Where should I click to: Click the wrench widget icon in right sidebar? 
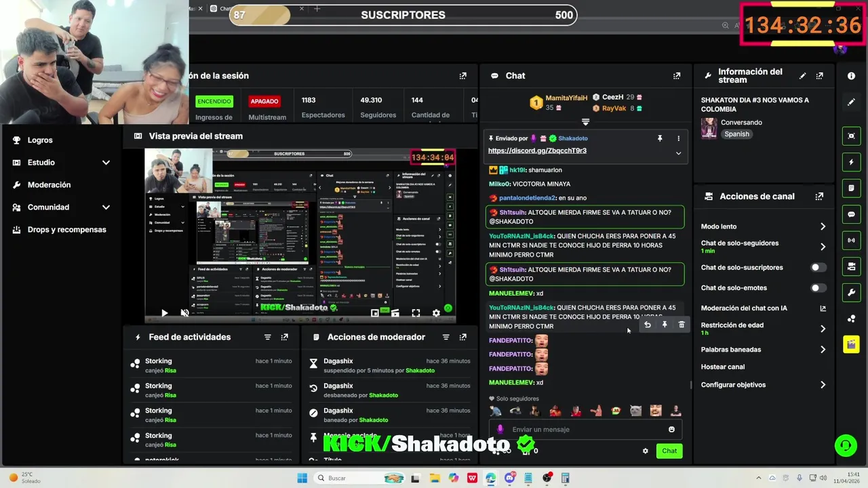click(x=851, y=293)
